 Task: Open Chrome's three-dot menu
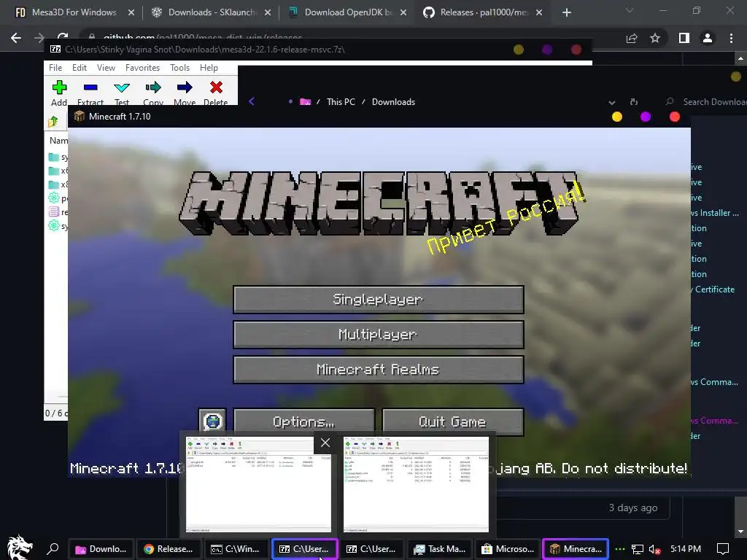[x=731, y=38]
